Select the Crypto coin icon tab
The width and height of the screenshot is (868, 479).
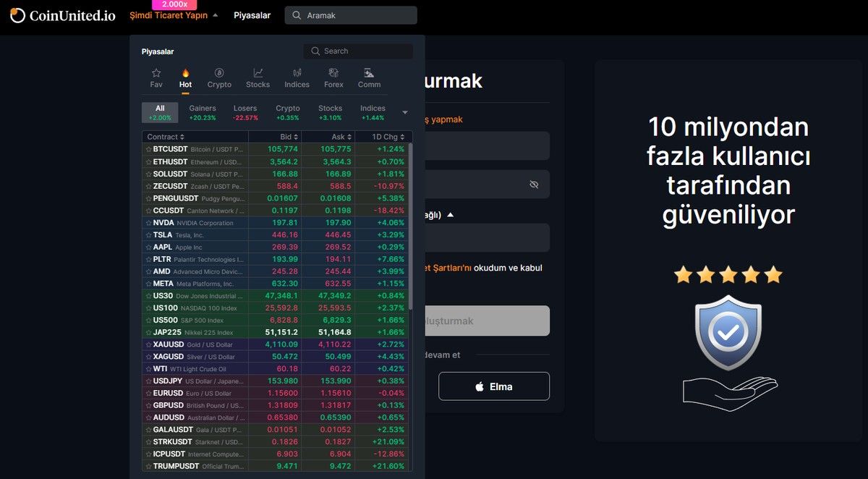click(219, 77)
